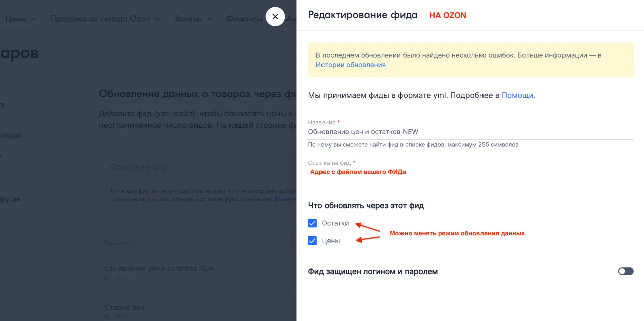Focus the Ссылка на фид field in the panel

coord(470,172)
